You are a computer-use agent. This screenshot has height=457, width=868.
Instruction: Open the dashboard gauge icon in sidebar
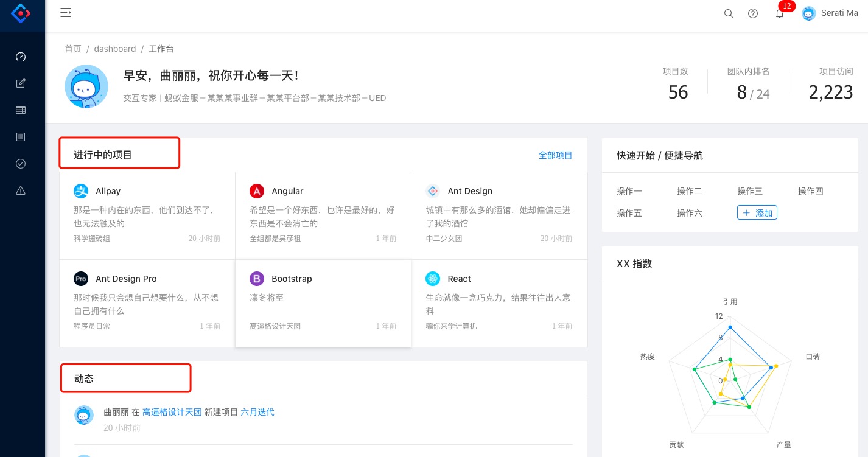click(x=21, y=57)
